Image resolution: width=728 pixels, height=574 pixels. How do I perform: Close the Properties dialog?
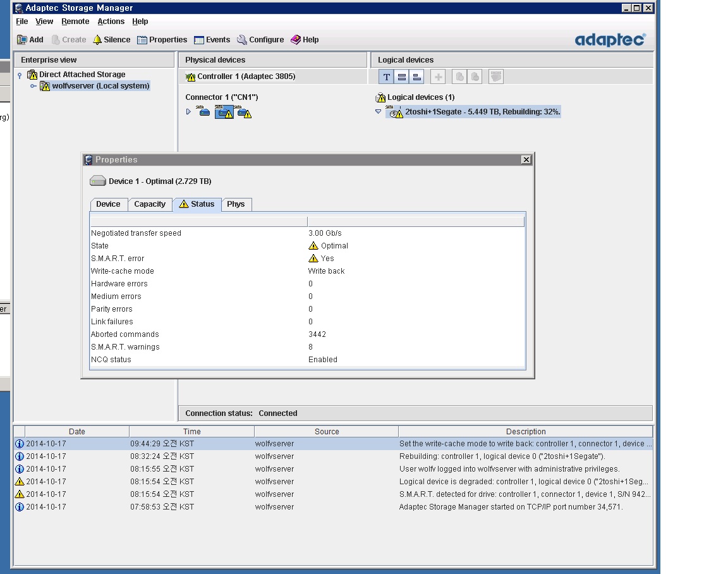(526, 160)
